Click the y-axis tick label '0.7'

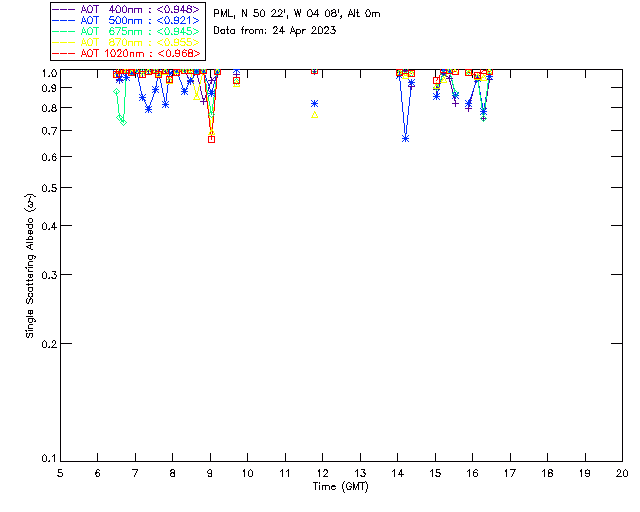point(49,131)
